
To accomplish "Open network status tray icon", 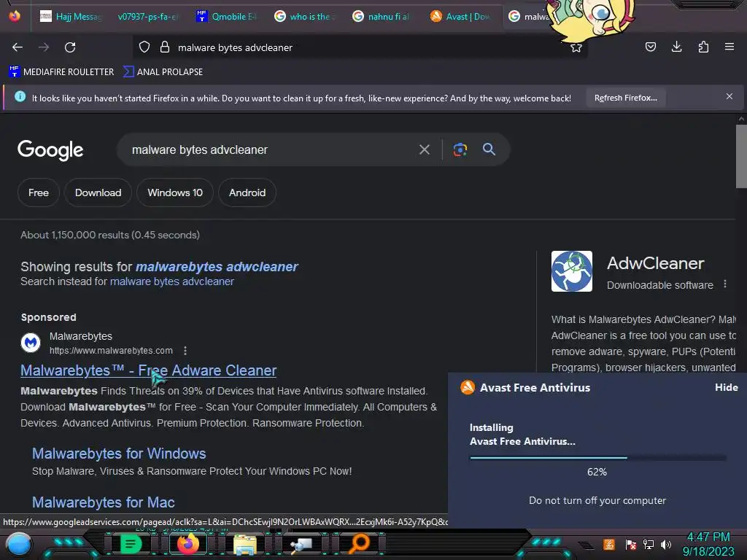I will (x=649, y=544).
